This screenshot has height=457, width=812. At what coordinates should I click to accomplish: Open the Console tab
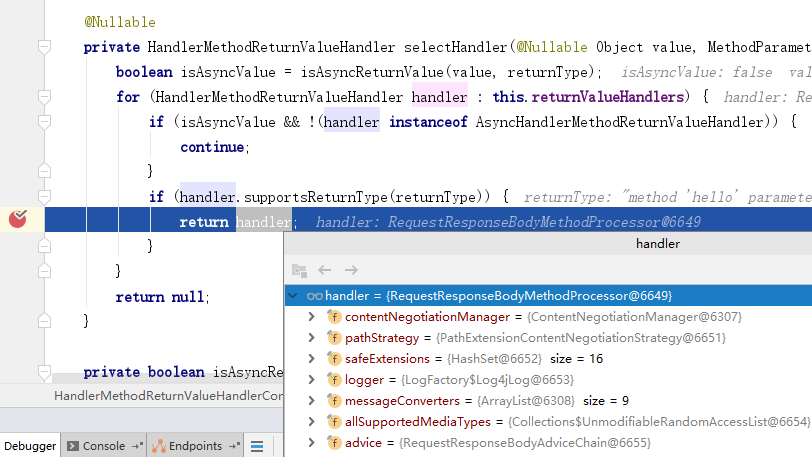tap(103, 446)
